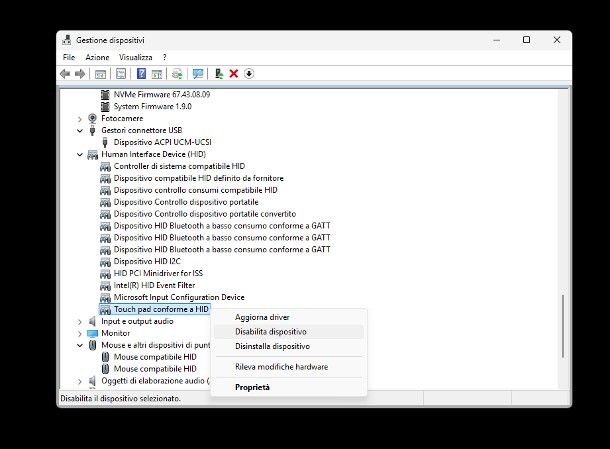This screenshot has width=610, height=449.
Task: Expand the Input e output audio category
Action: (80, 322)
